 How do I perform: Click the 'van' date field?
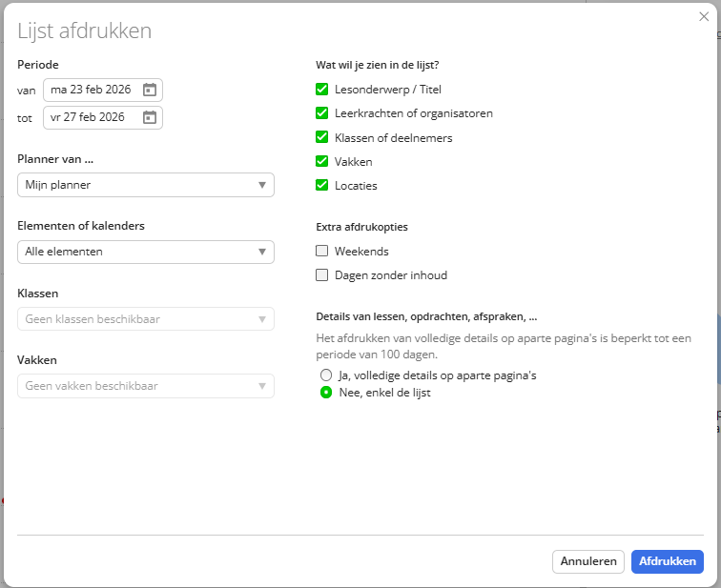(92, 91)
